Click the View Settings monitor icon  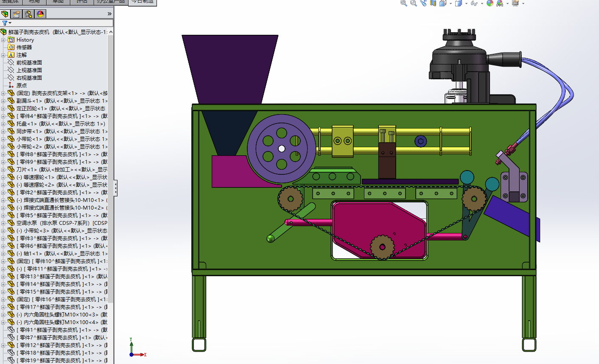[x=515, y=3]
